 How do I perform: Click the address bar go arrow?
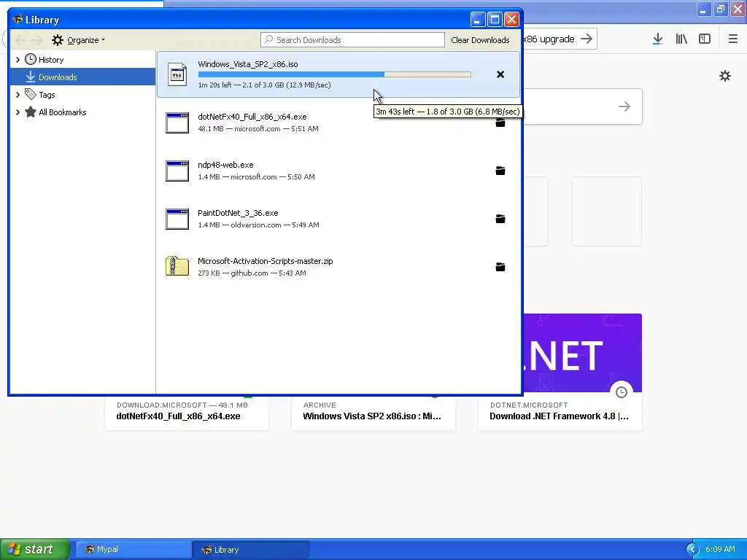point(587,39)
